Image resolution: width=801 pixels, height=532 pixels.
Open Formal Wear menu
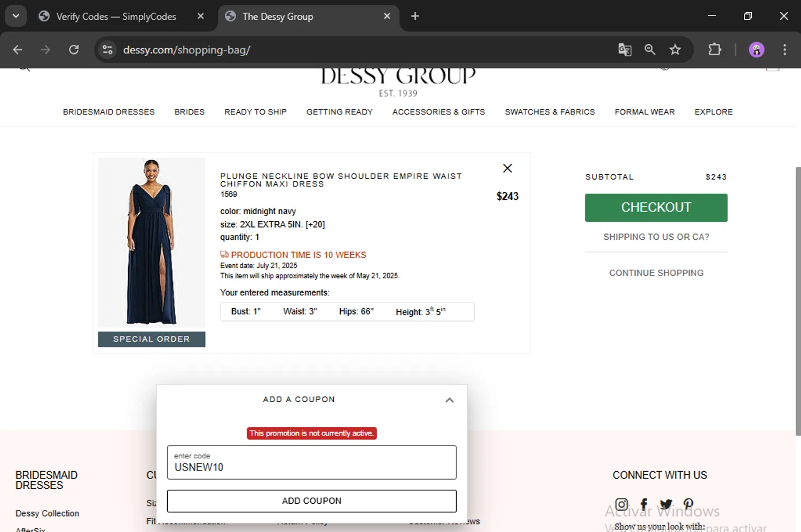[645, 112]
